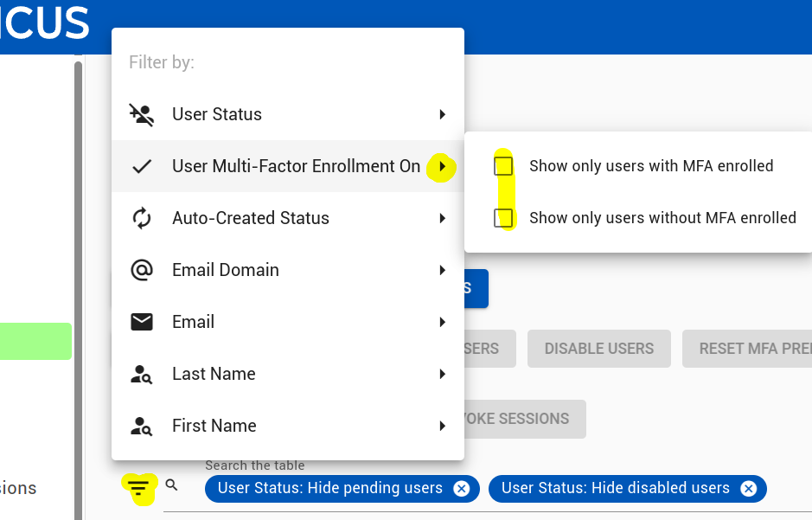Open the filter list icon
Image resolution: width=812 pixels, height=520 pixels.
click(x=138, y=488)
